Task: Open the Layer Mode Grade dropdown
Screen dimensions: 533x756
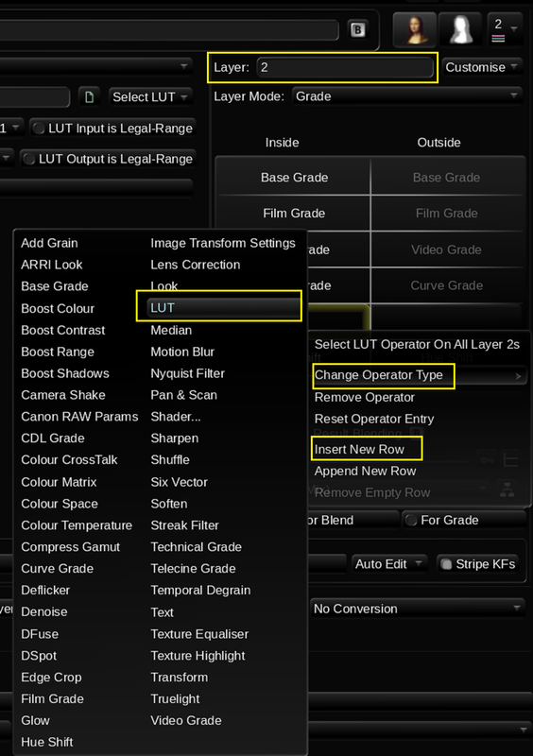Action: [x=406, y=96]
